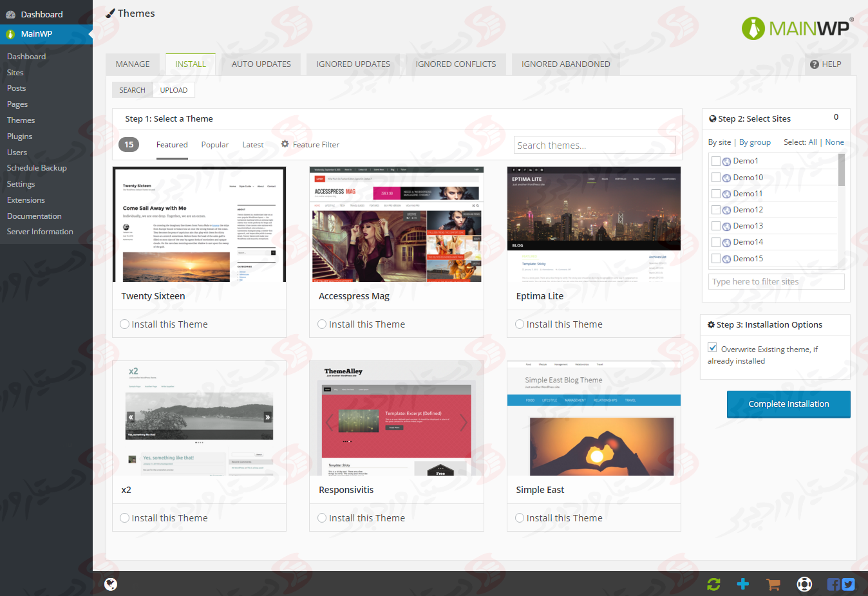Open the Twitter icon in footer
Screen dimensions: 868x596
[x=849, y=584]
